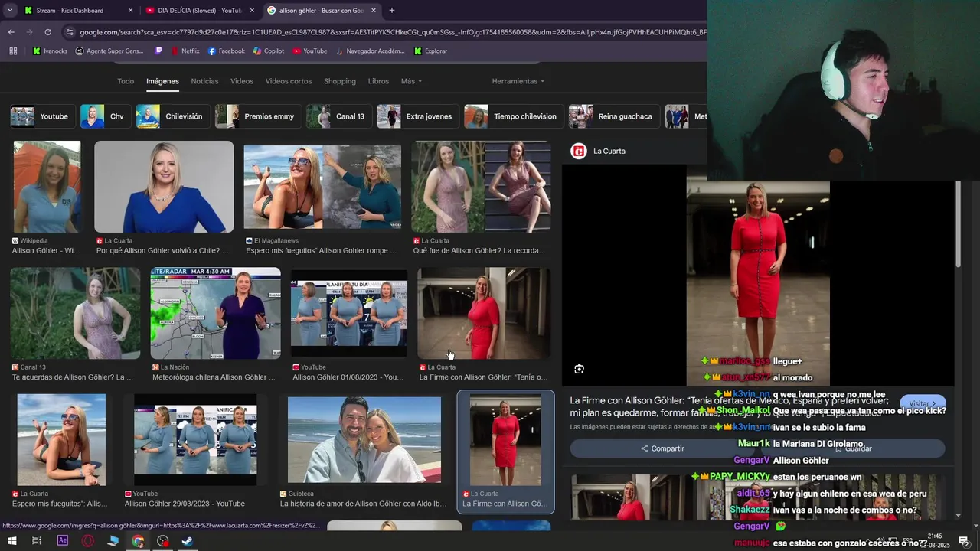Screen dimensions: 980x551
Task: Expand the Herramientas tools dropdown
Action: point(518,81)
